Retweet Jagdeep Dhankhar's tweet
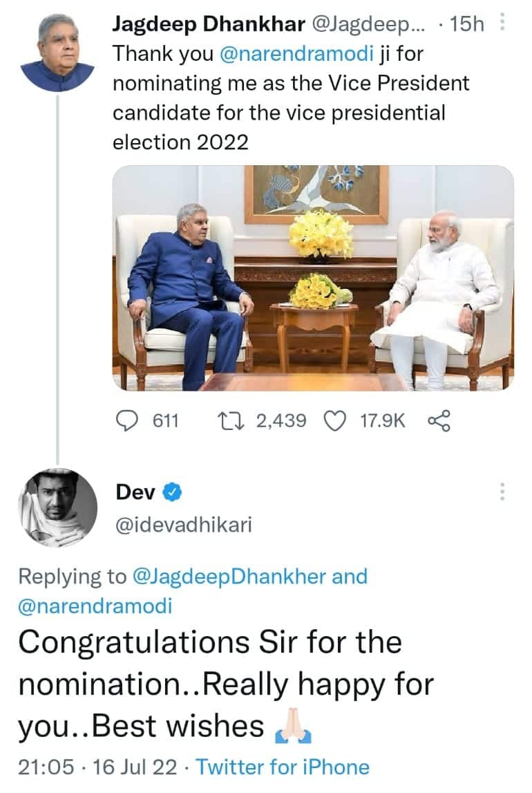The width and height of the screenshot is (532, 793). point(228,420)
